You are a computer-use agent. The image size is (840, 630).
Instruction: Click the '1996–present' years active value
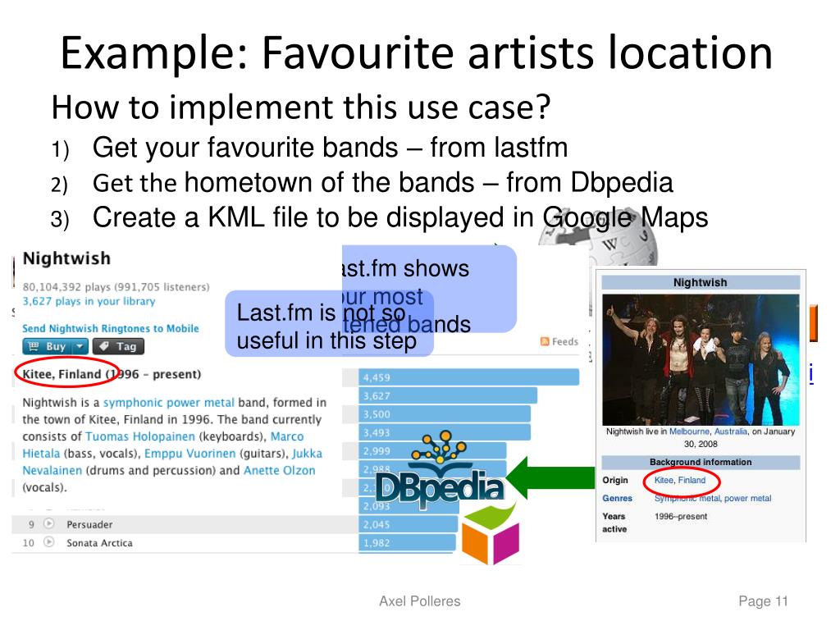click(681, 517)
